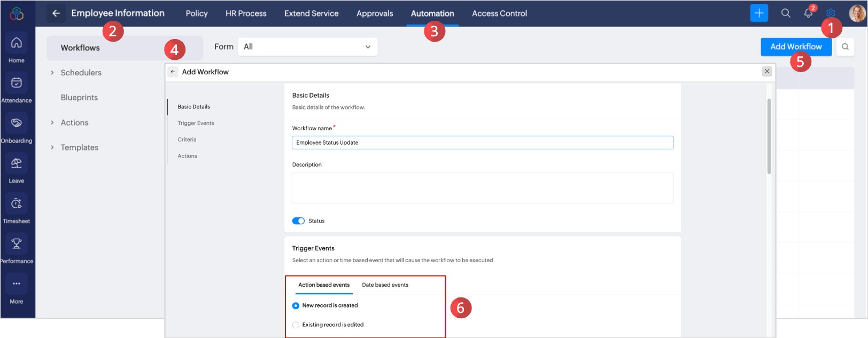The height and width of the screenshot is (338, 868).
Task: Jump to Criteria step
Action: pos(187,140)
